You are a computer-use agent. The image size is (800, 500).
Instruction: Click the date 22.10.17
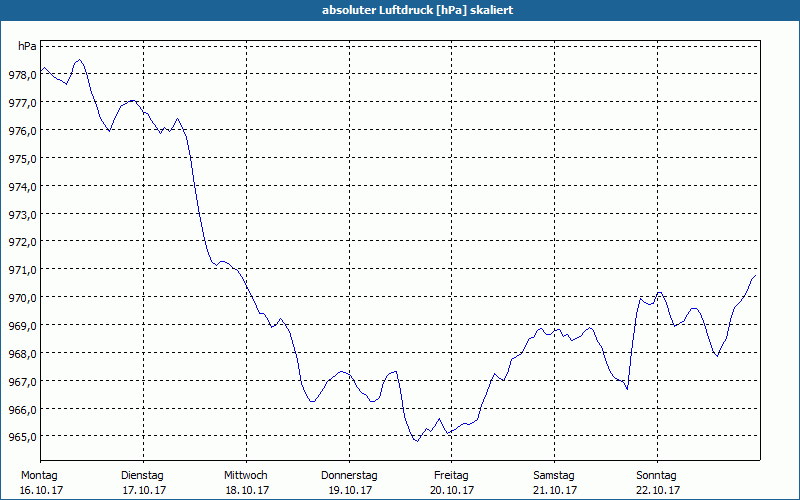(x=658, y=490)
